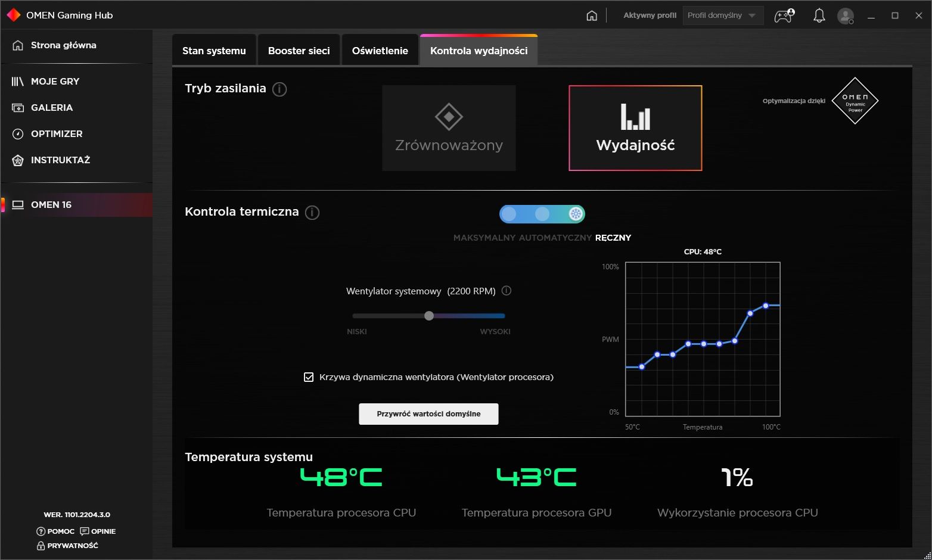Switch to Oświetlenie tab
Image resolution: width=932 pixels, height=560 pixels.
click(x=380, y=51)
